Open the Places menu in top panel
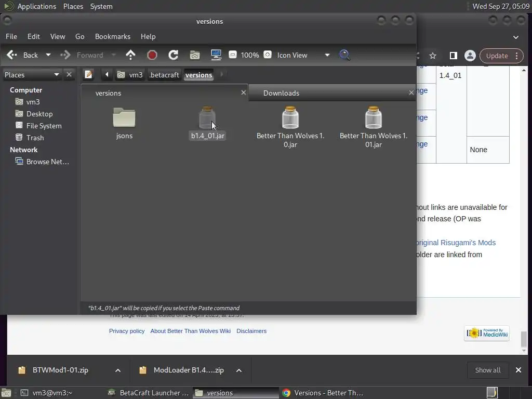The width and height of the screenshot is (532, 399). pyautogui.click(x=73, y=6)
